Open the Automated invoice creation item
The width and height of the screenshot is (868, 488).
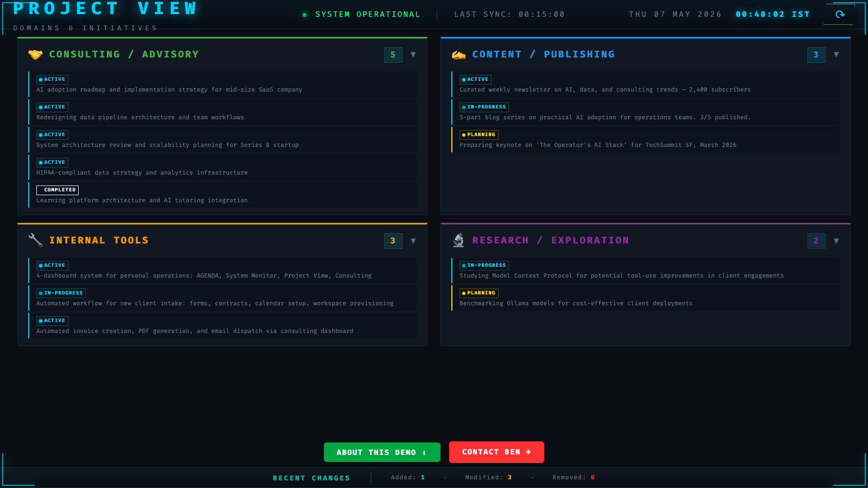pyautogui.click(x=222, y=326)
